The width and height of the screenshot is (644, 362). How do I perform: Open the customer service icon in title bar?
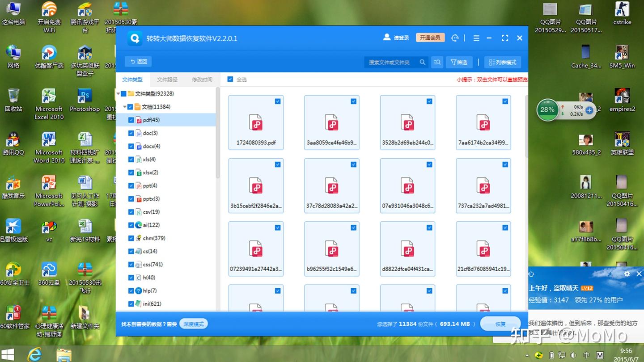(455, 38)
